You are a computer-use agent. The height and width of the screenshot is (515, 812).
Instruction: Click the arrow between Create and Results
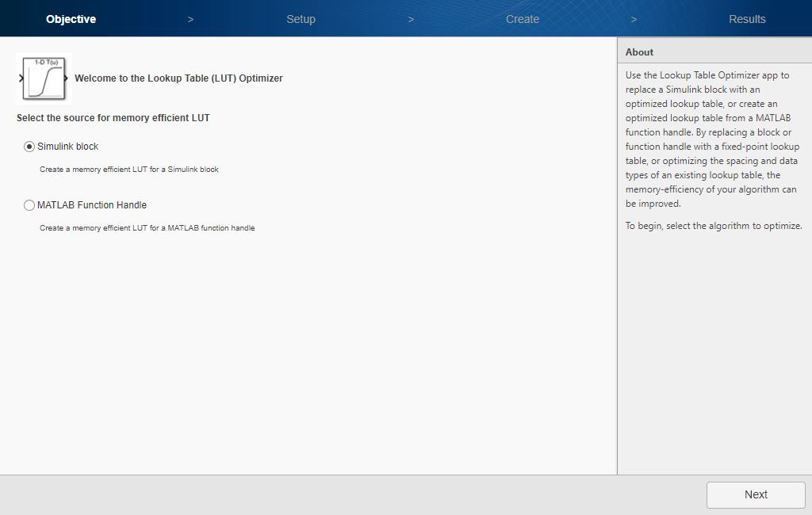pos(634,20)
